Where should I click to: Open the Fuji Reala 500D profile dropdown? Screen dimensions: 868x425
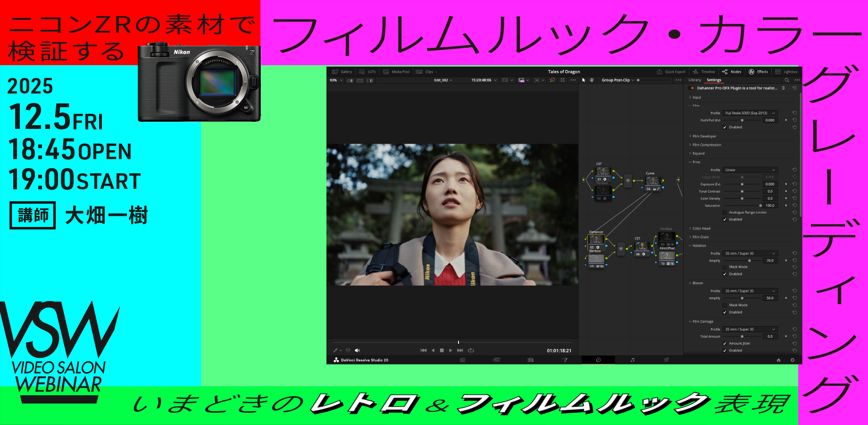click(x=750, y=113)
